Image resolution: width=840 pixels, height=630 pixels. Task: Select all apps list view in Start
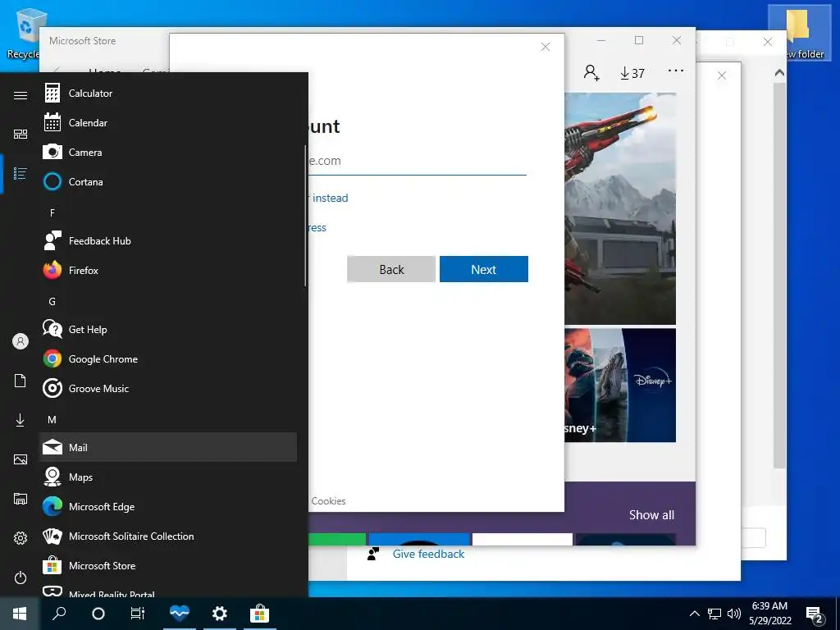[x=21, y=174]
